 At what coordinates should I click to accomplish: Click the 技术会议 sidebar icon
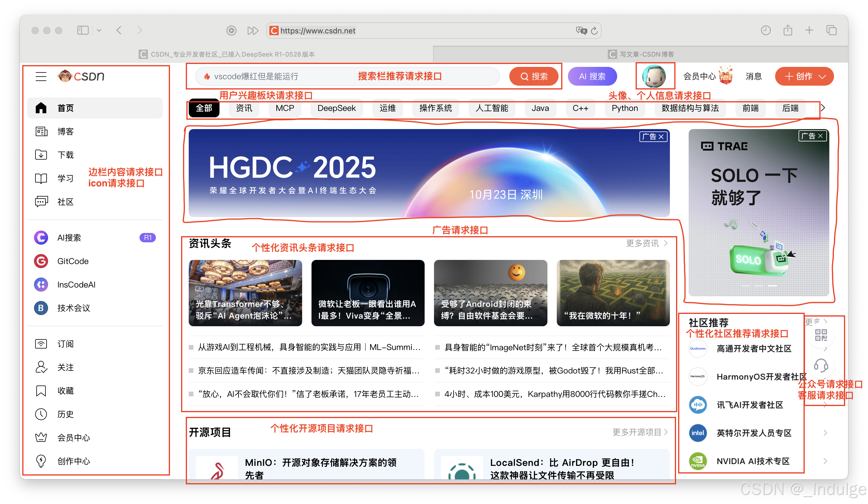point(41,308)
